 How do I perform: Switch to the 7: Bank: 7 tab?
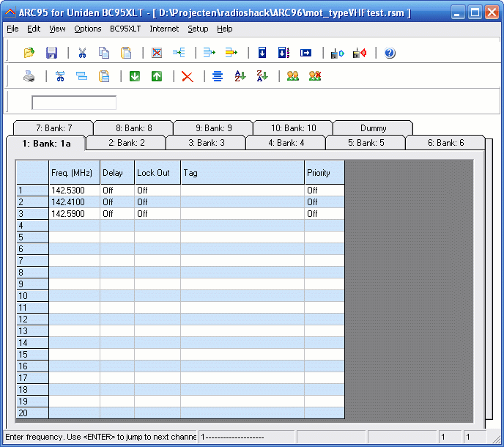53,128
